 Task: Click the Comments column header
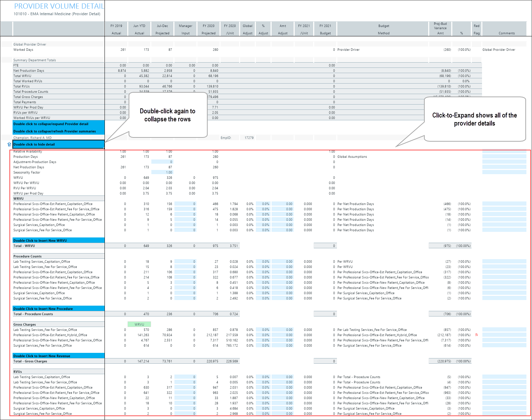click(506, 33)
